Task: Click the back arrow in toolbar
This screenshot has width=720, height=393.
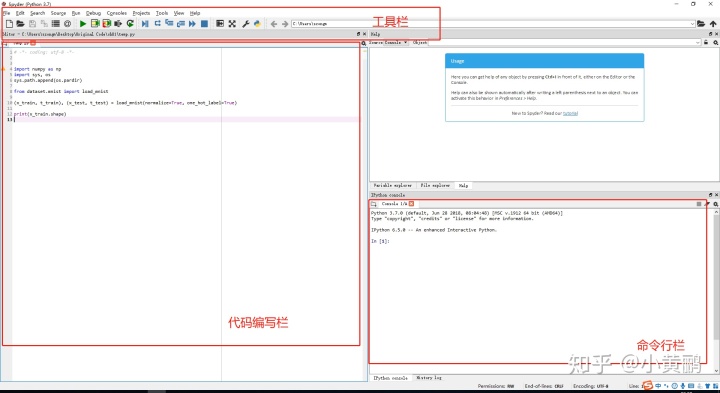Action: (x=274, y=24)
